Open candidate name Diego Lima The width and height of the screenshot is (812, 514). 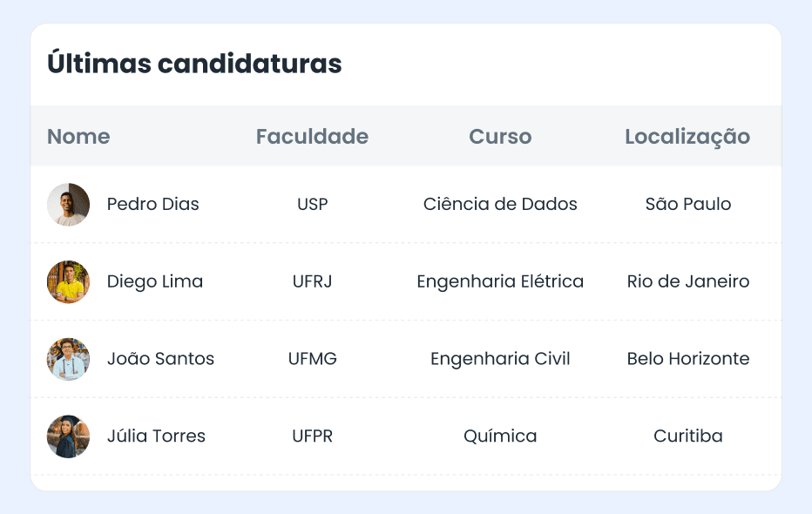[155, 281]
